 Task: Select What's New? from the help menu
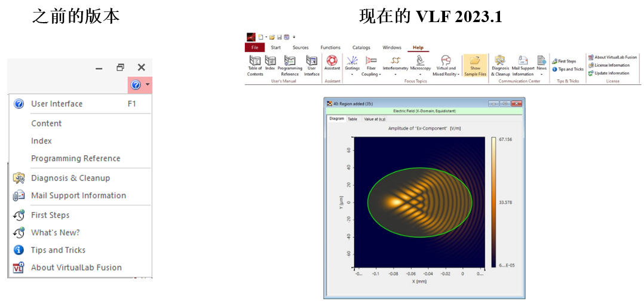point(55,232)
